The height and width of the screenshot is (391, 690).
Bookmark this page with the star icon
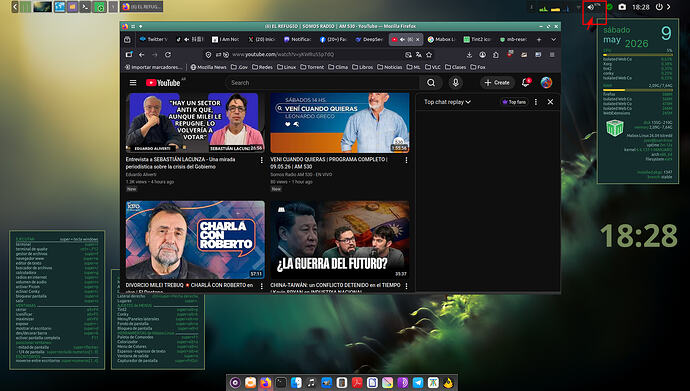(429, 55)
